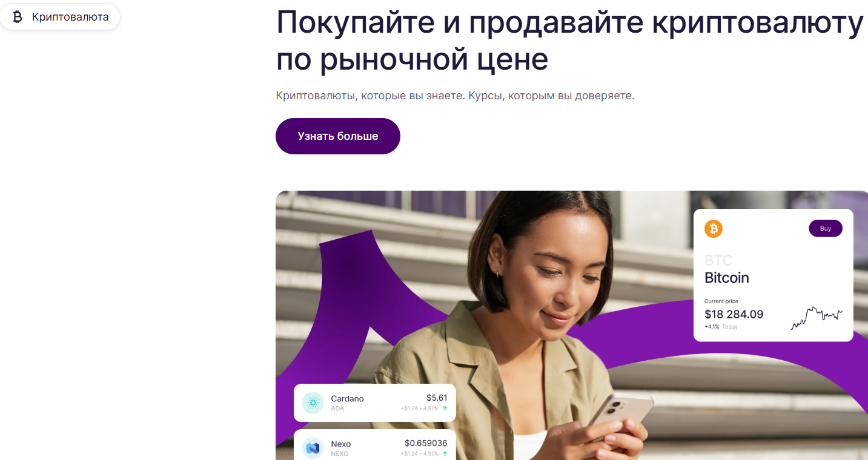Image resolution: width=868 pixels, height=460 pixels.
Task: Click the Узнать больше button
Action: [338, 136]
